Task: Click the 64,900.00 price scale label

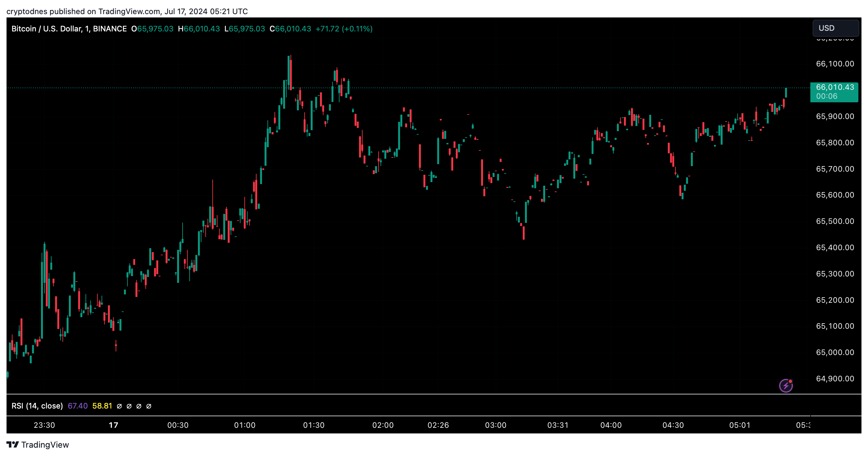Action: point(835,378)
